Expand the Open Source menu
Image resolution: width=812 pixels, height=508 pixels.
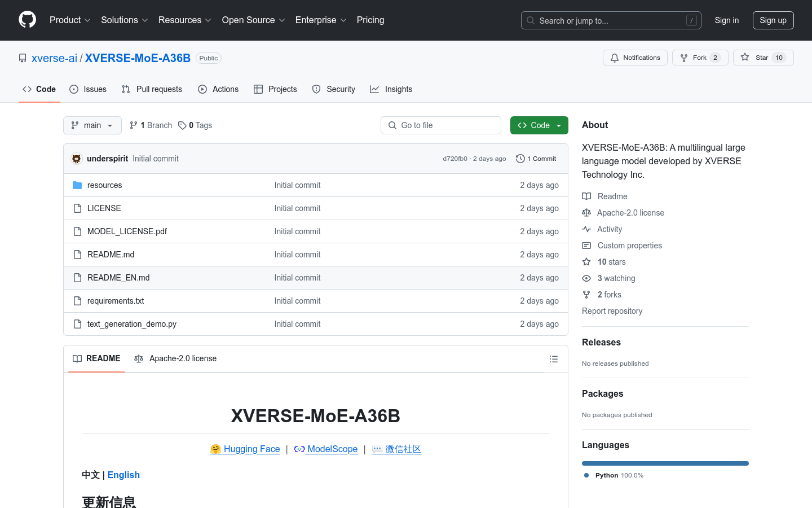[x=254, y=20]
